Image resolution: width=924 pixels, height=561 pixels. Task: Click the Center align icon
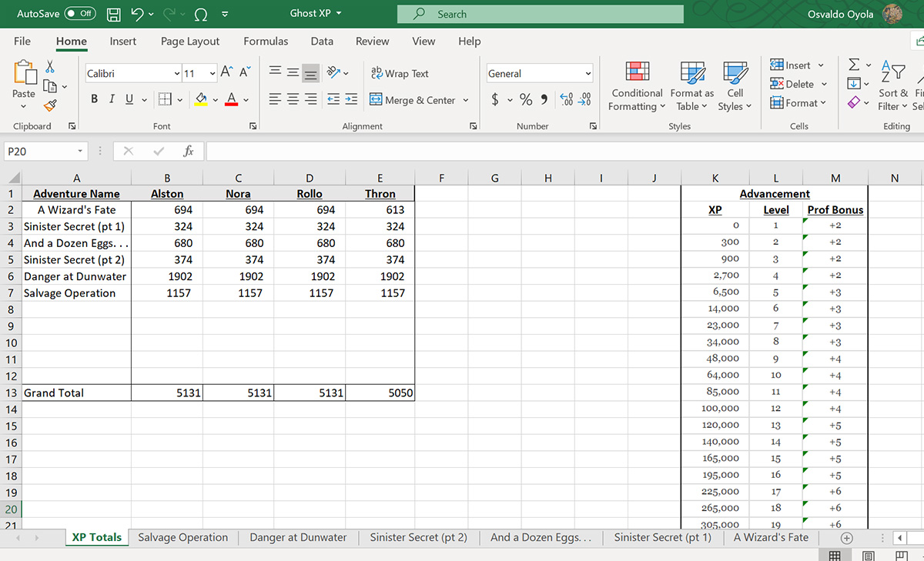(293, 100)
